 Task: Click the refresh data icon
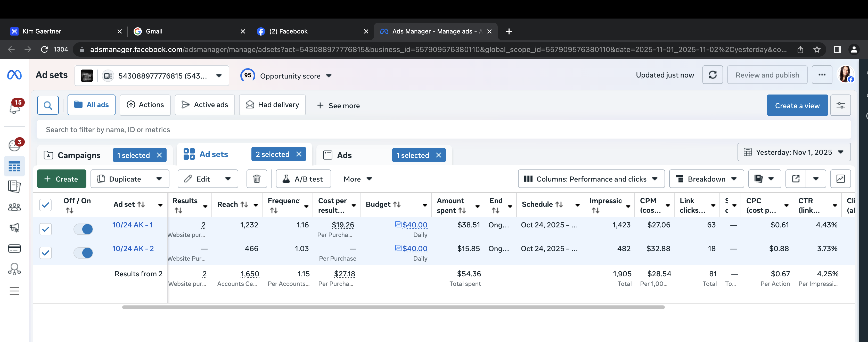pos(712,75)
